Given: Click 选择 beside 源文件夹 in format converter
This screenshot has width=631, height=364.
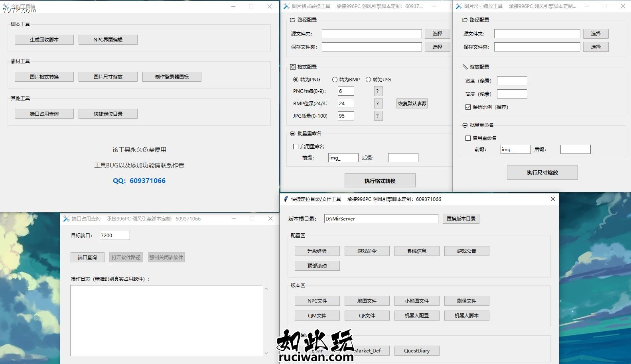Looking at the screenshot, I should pos(438,33).
